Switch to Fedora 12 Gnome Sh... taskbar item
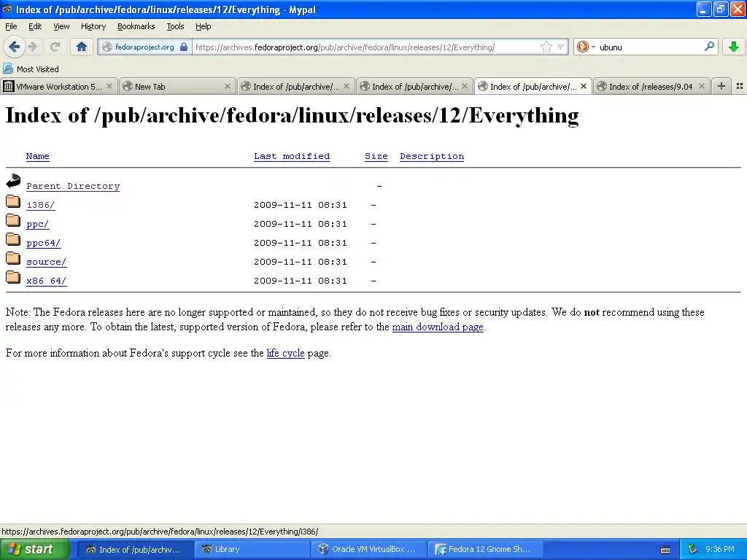The width and height of the screenshot is (747, 560). click(484, 550)
